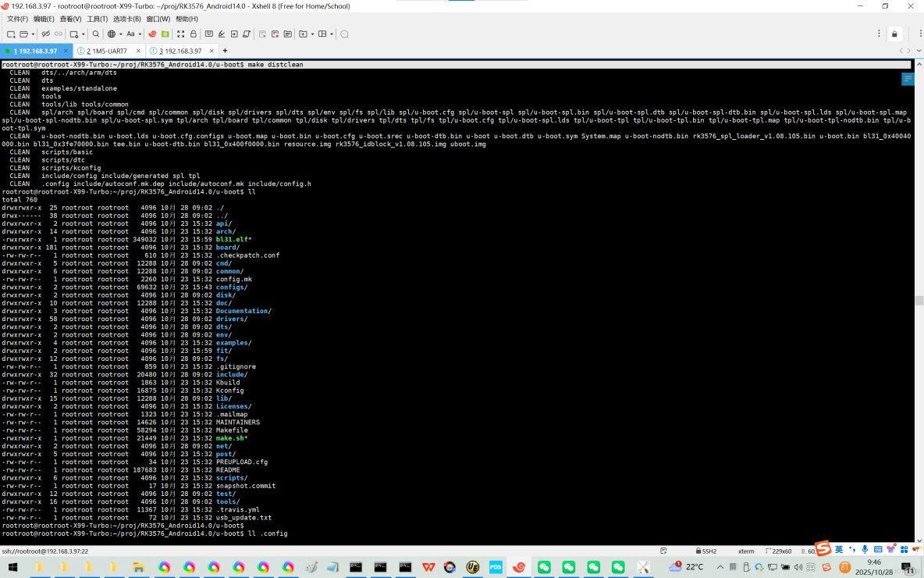Click the 22°C weather widget
Screen dimensions: 924x578
click(686, 567)
